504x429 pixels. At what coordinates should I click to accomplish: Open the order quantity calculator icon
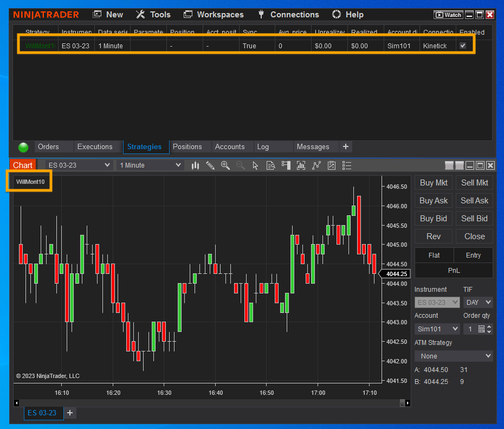tap(481, 329)
